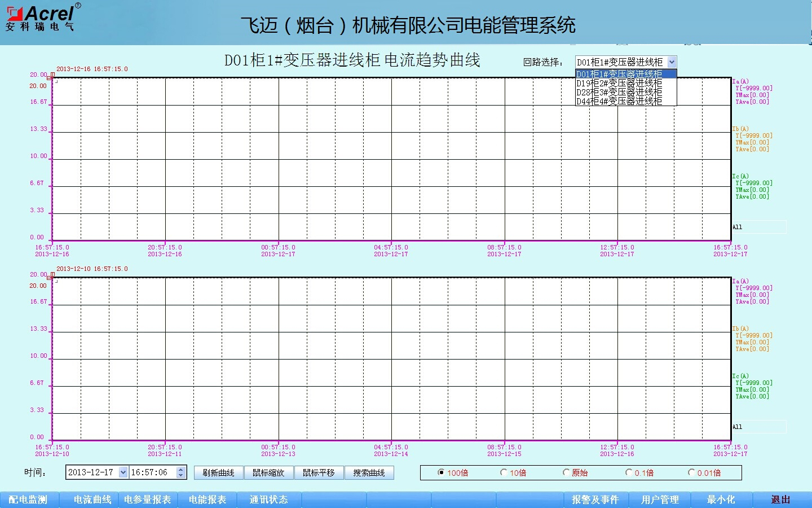Switch scale to 0.01倍
The image size is (812, 508).
tap(691, 472)
